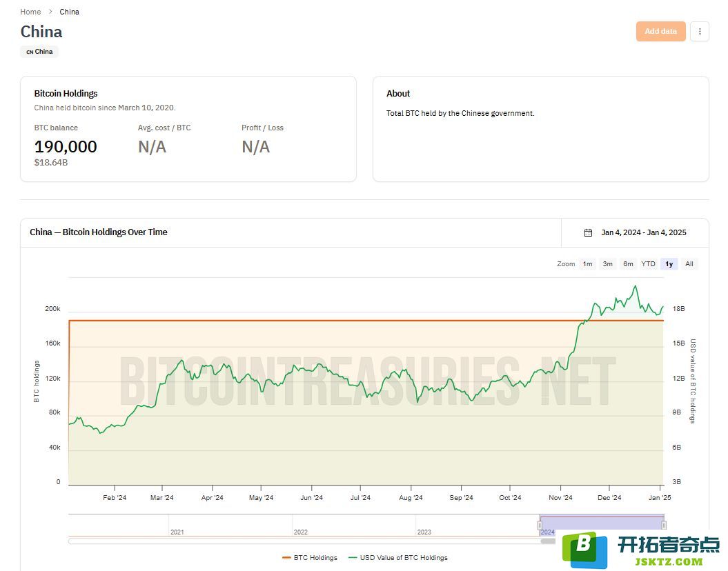This screenshot has width=728, height=571.
Task: Click the 190,000 BTC balance value
Action: tap(66, 147)
